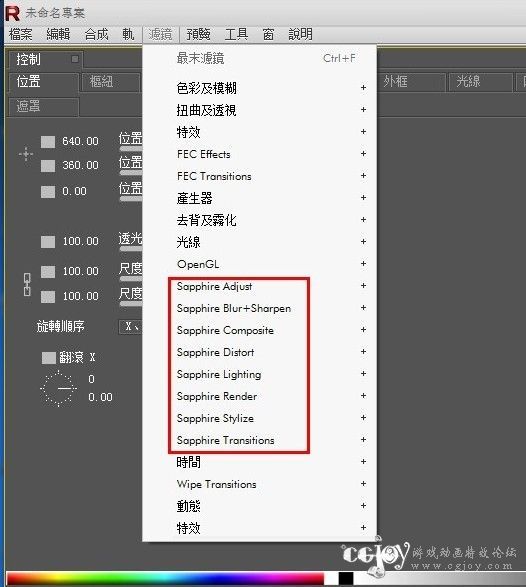This screenshot has width=526, height=587.
Task: Switch to the 遮罩 tab
Action: [43, 107]
